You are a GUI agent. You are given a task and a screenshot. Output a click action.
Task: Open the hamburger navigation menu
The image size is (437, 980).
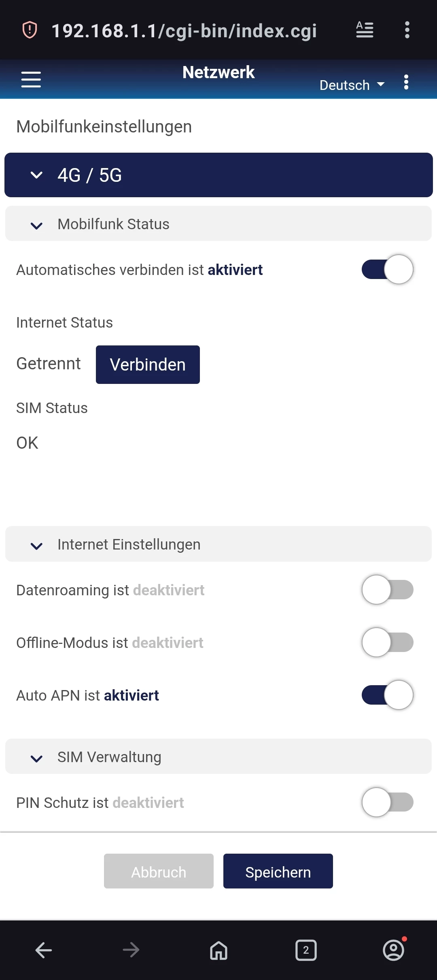[31, 79]
